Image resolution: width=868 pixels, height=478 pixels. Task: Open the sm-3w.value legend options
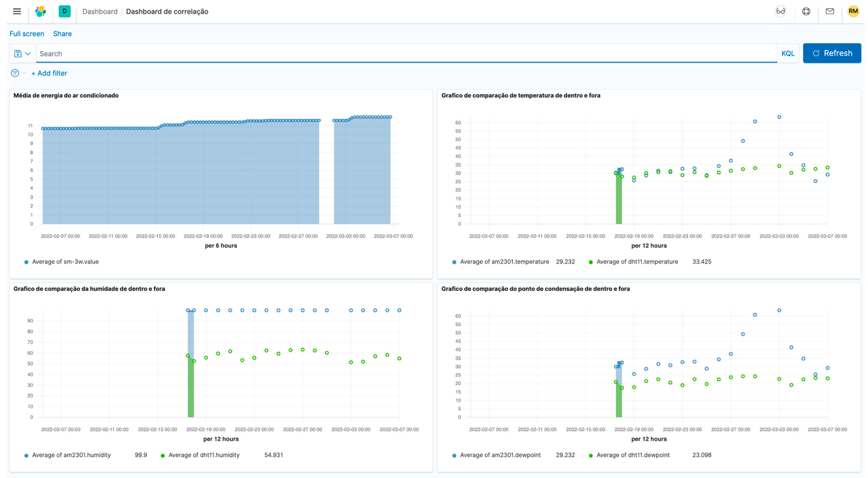65,261
